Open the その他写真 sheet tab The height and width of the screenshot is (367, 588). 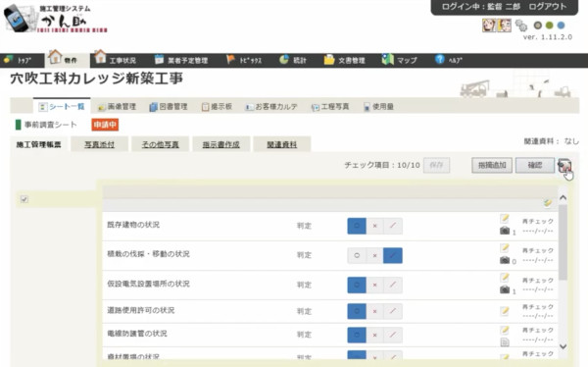[x=160, y=144]
